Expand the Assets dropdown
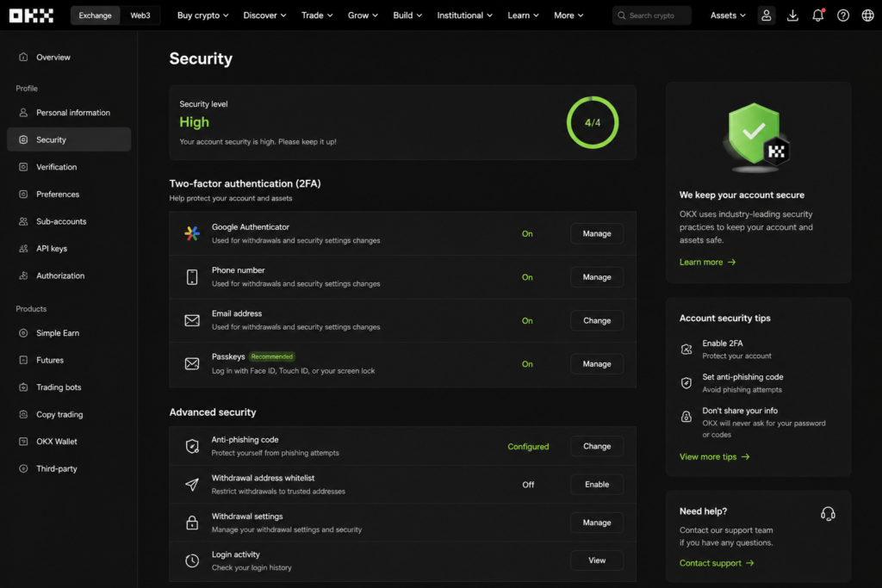 point(728,15)
